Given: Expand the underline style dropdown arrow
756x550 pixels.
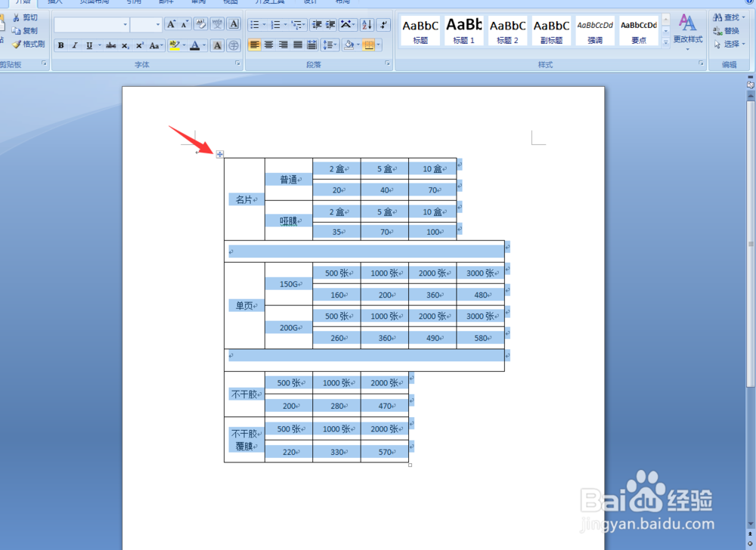Looking at the screenshot, I should coord(99,46).
